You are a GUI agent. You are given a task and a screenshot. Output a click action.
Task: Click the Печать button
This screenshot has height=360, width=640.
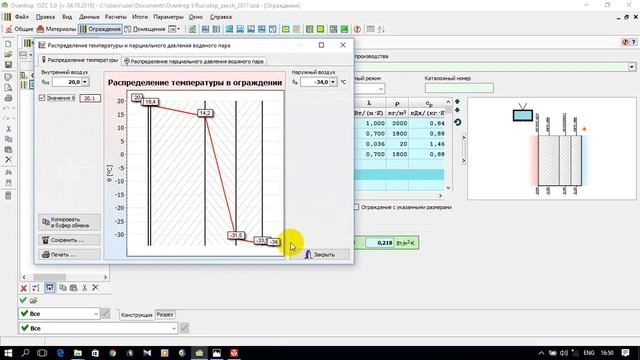[70, 254]
